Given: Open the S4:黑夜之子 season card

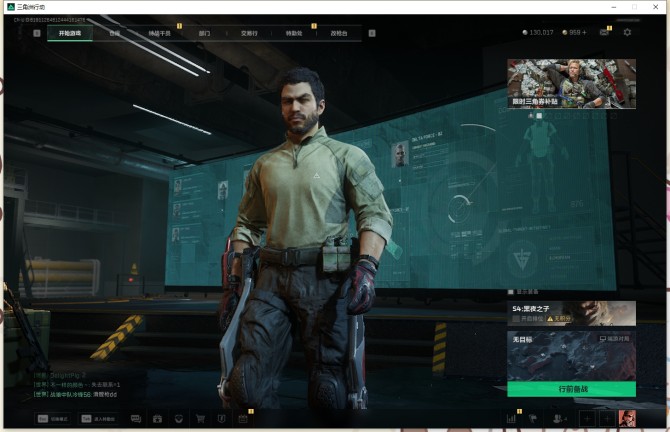Looking at the screenshot, I should (x=571, y=313).
